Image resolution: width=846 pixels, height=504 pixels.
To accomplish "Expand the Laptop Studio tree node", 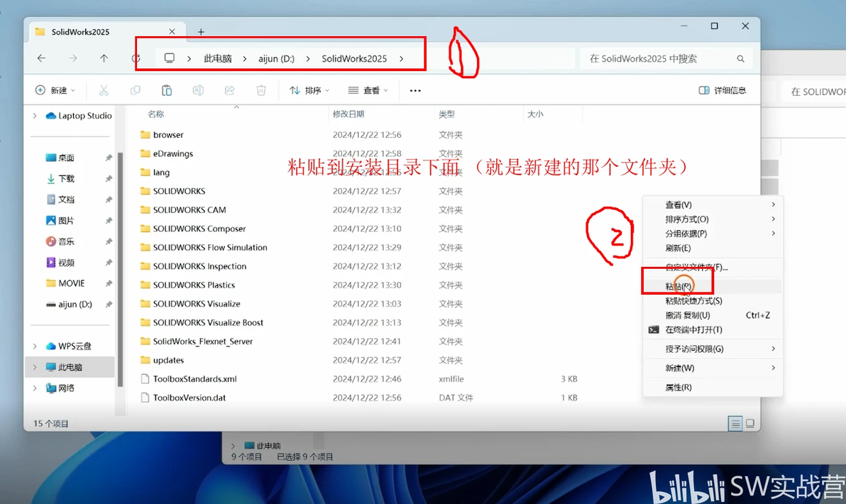I will tap(35, 116).
